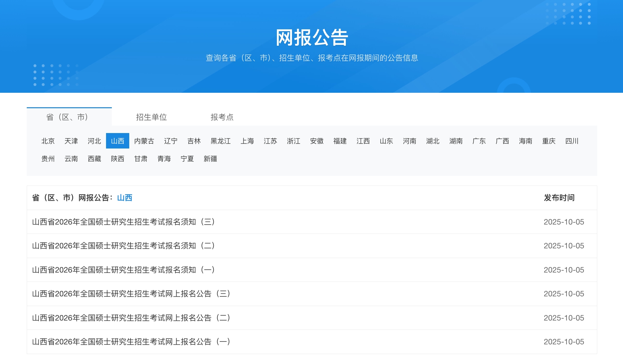
Task: Switch to the 报考点 tab
Action: pyautogui.click(x=222, y=117)
